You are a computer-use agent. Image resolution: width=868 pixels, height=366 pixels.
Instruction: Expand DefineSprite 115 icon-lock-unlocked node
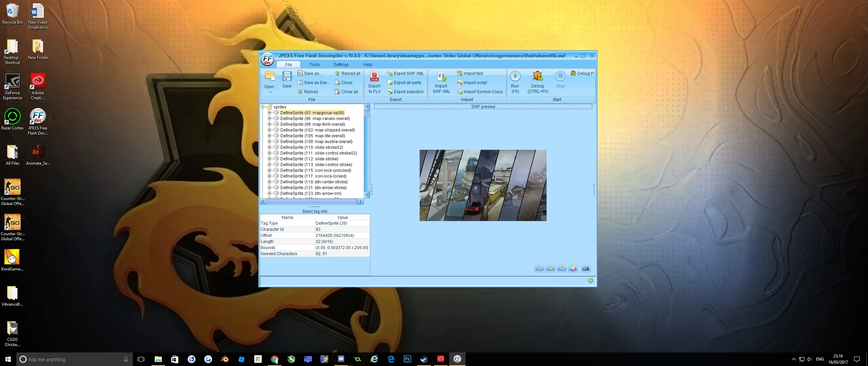[x=269, y=170]
